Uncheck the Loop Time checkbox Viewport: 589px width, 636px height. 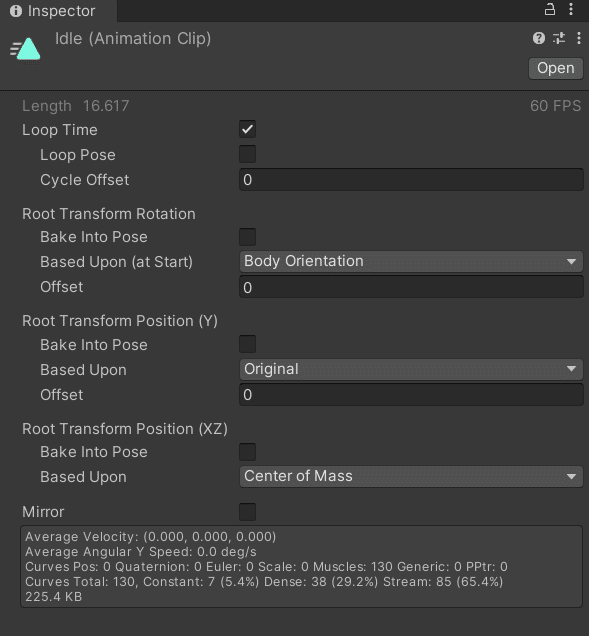[x=247, y=130]
